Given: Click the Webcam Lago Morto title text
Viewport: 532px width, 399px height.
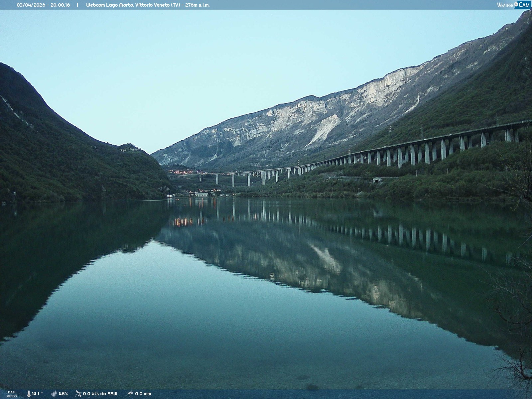Looking at the screenshot, I should [x=148, y=5].
